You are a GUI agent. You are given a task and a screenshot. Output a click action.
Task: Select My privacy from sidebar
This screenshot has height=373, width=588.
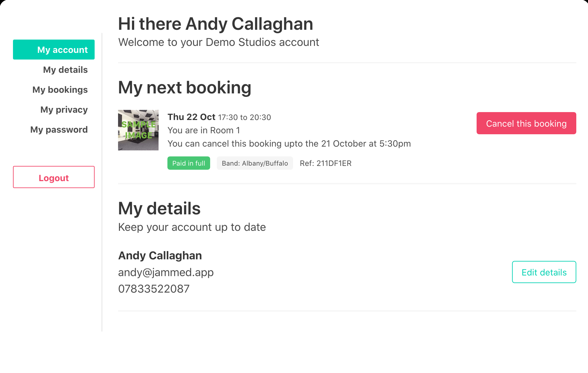click(64, 110)
